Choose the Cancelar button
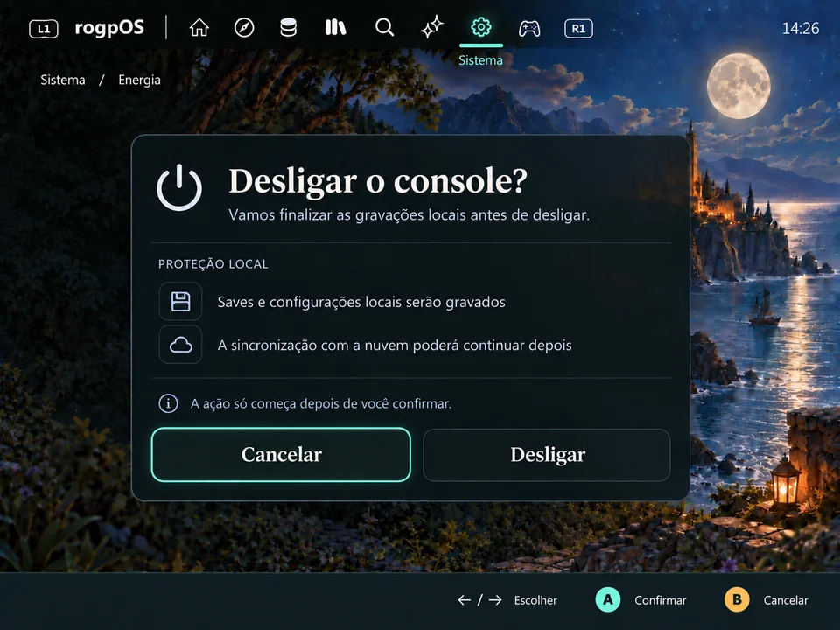840x630 pixels. point(281,455)
